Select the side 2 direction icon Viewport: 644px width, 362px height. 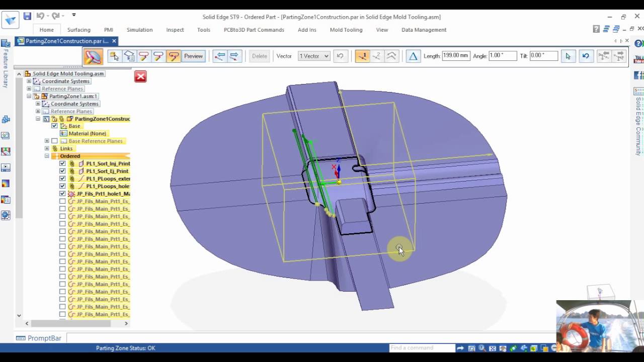(x=376, y=56)
